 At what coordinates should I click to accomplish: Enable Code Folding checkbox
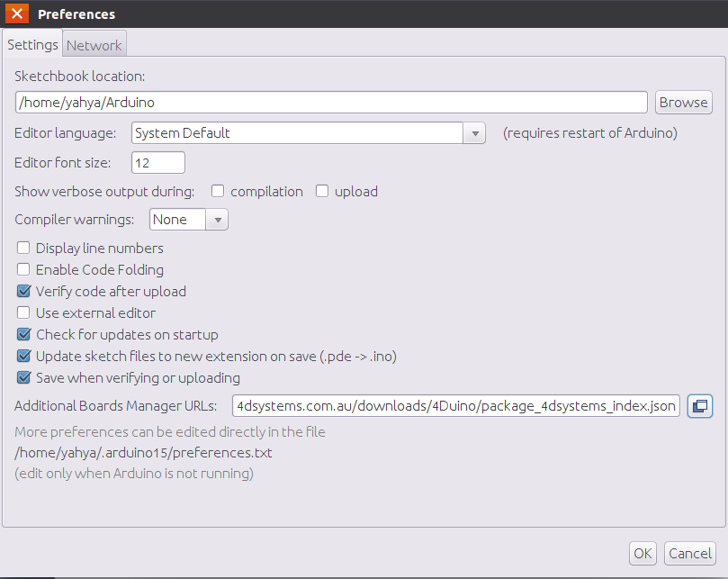coord(23,269)
